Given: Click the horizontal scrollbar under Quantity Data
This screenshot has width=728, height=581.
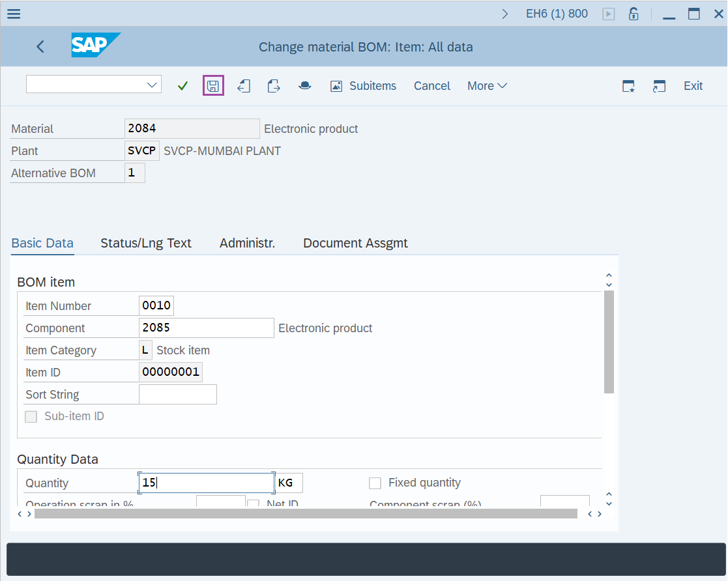Looking at the screenshot, I should pos(306,514).
